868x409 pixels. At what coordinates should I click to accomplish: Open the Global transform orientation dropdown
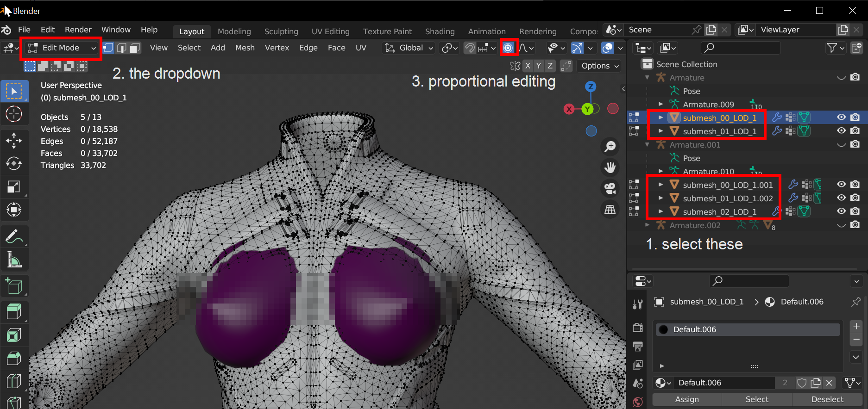(409, 48)
